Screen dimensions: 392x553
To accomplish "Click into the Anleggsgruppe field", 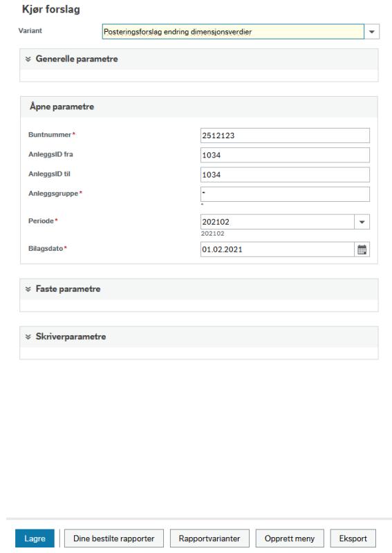I will click(285, 194).
